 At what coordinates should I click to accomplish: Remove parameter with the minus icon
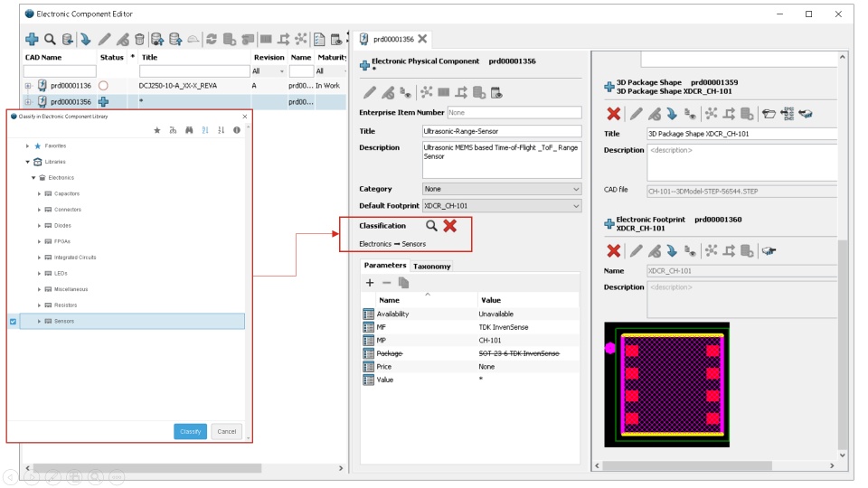(386, 283)
